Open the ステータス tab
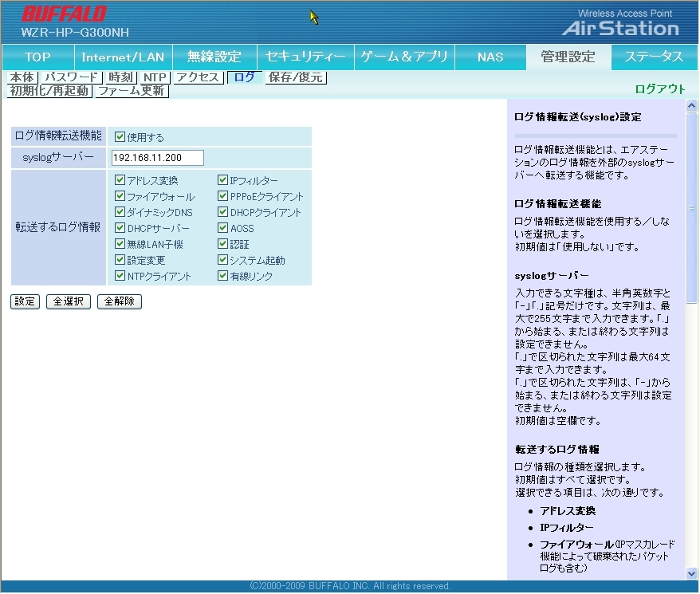This screenshot has width=700, height=594. point(654,57)
